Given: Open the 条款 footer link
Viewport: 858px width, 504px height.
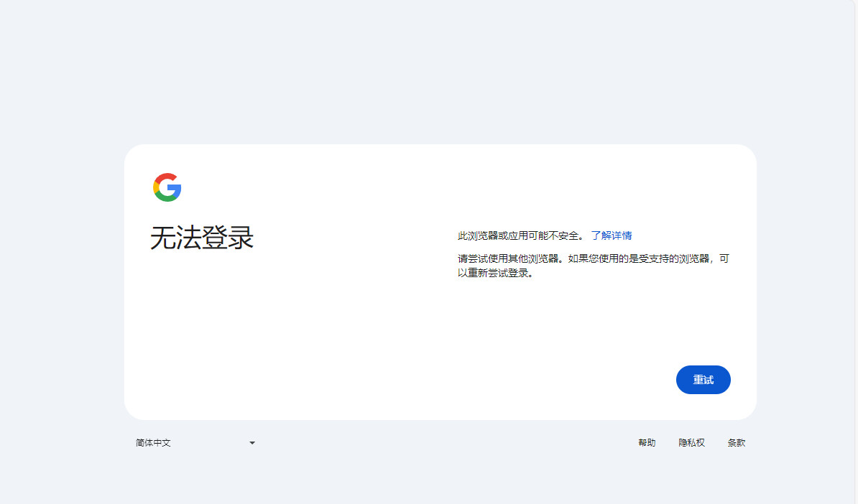Looking at the screenshot, I should click(736, 443).
